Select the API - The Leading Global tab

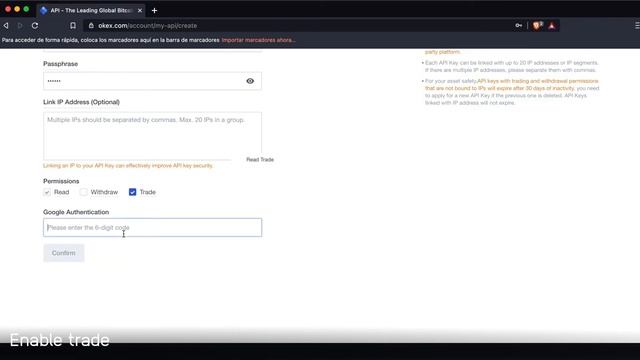[x=91, y=10]
